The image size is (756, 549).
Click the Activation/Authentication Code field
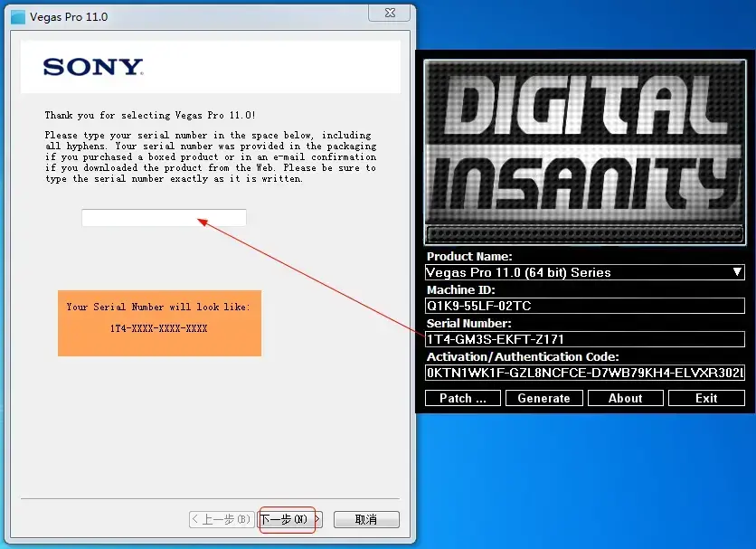coord(585,373)
